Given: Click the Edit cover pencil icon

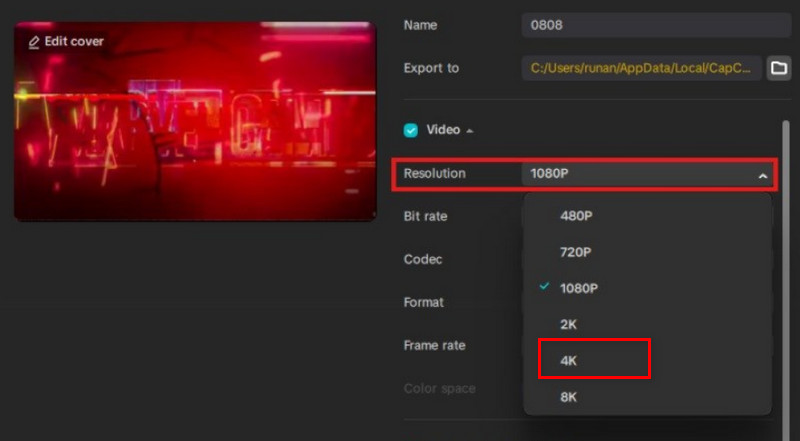Looking at the screenshot, I should pos(34,42).
